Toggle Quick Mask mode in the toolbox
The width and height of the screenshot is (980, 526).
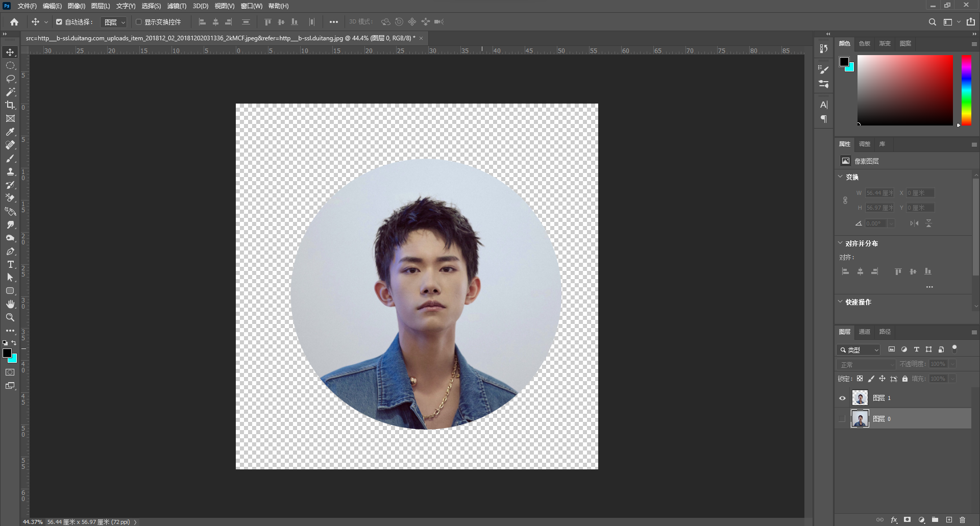pyautogui.click(x=10, y=372)
